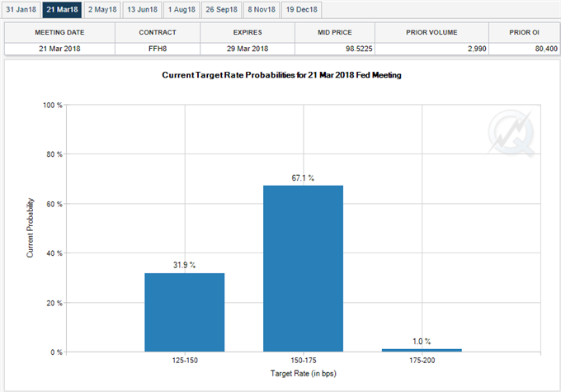
Task: Click the 80 % y-axis label
Action: (x=54, y=154)
